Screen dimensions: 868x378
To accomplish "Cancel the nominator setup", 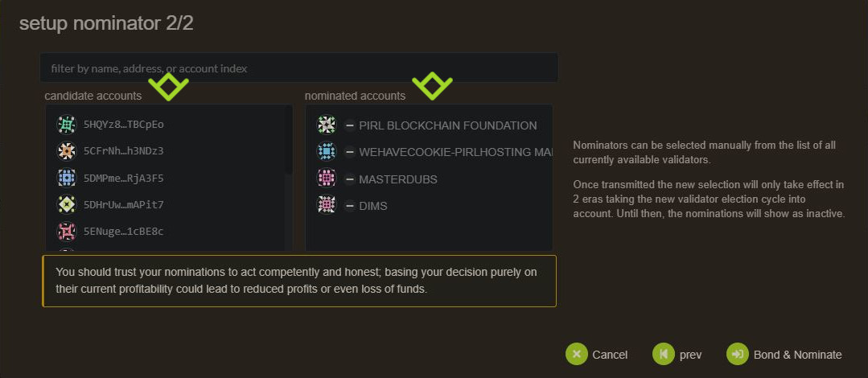I will pyautogui.click(x=597, y=355).
